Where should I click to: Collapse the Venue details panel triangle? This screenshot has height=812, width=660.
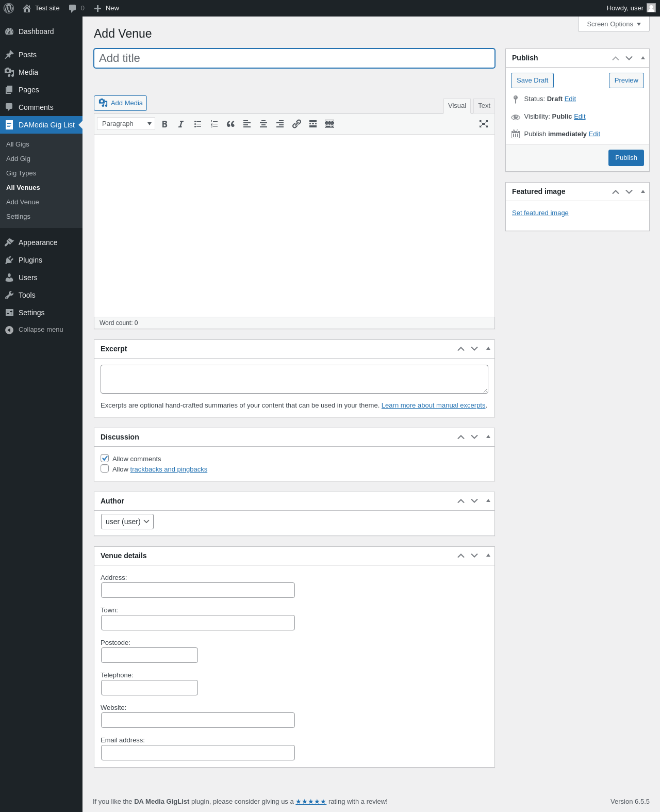tap(488, 556)
